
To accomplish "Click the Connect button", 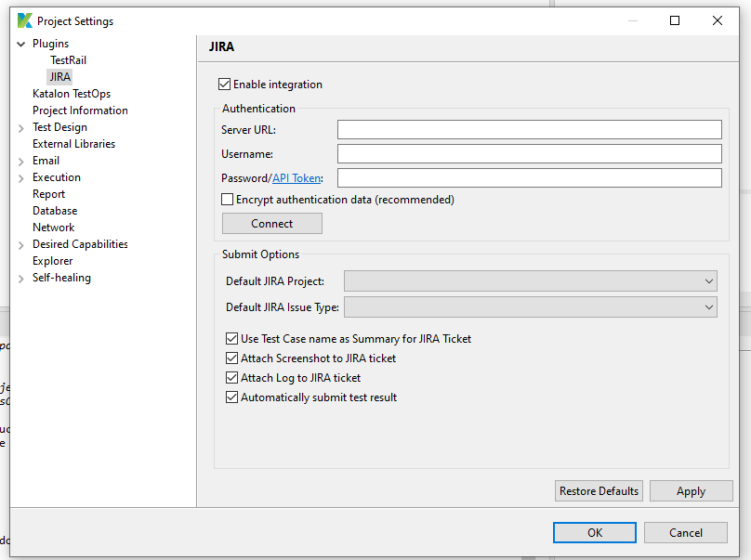I will (x=272, y=224).
